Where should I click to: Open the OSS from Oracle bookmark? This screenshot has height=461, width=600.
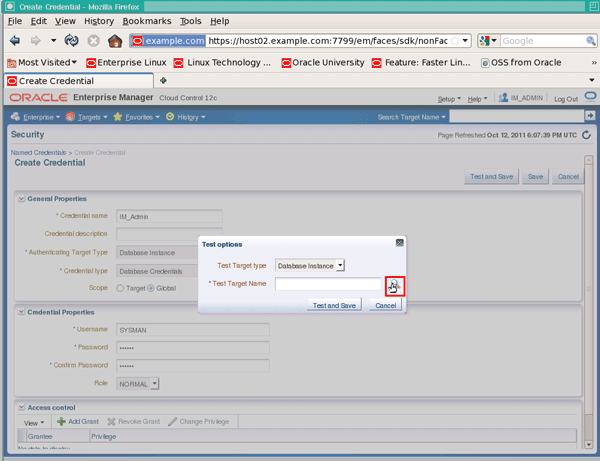click(521, 62)
